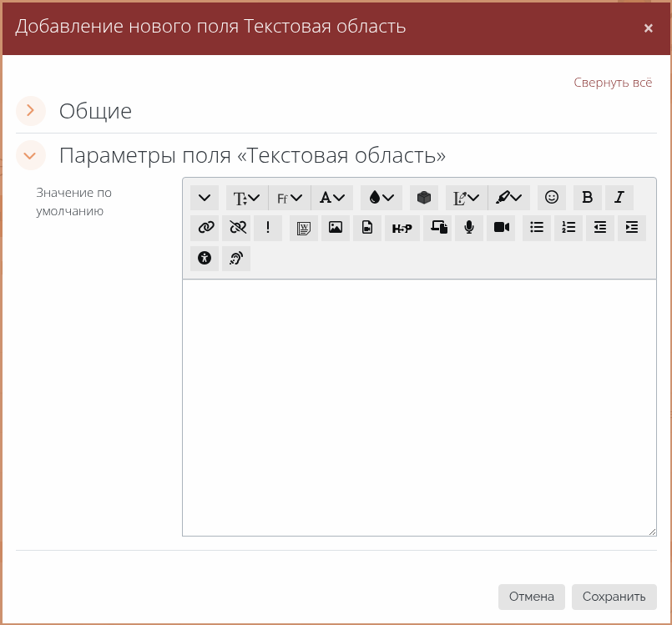This screenshot has width=672, height=625.
Task: Toggle bold formatting in the editor
Action: pyautogui.click(x=587, y=198)
